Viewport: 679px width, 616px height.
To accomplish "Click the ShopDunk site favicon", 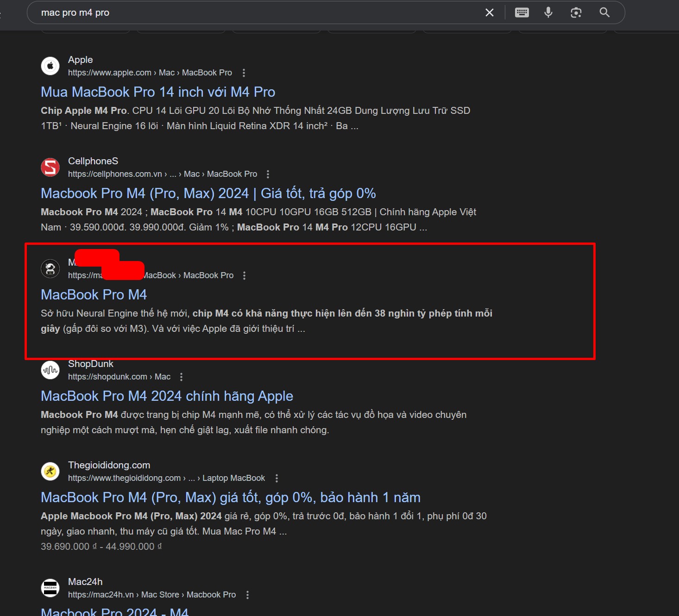I will [50, 370].
